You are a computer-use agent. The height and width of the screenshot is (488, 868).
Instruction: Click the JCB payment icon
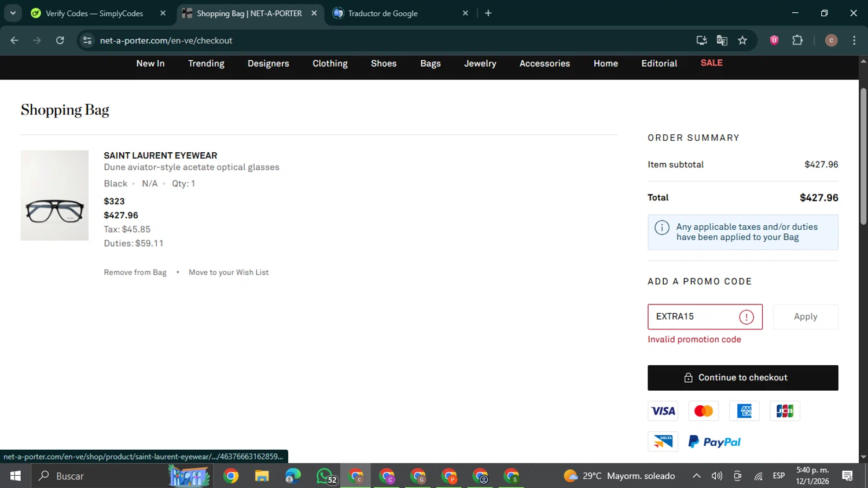(x=785, y=411)
